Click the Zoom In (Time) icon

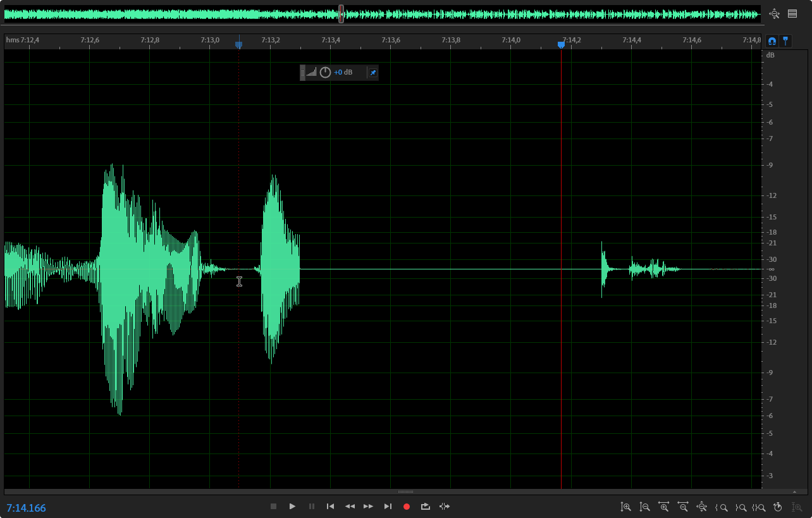(x=663, y=507)
